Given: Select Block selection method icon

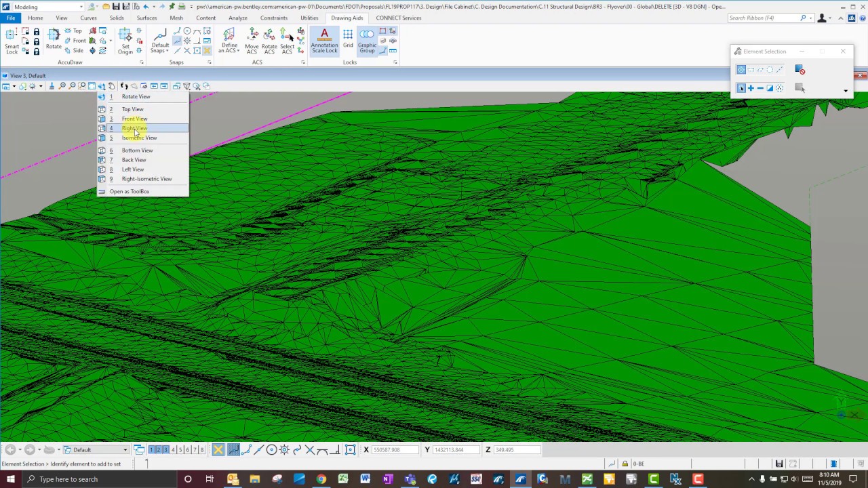Looking at the screenshot, I should [751, 70].
